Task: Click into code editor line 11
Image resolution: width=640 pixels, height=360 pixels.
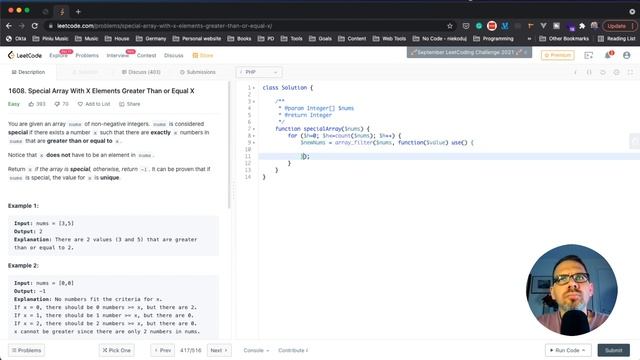Action: [449, 156]
